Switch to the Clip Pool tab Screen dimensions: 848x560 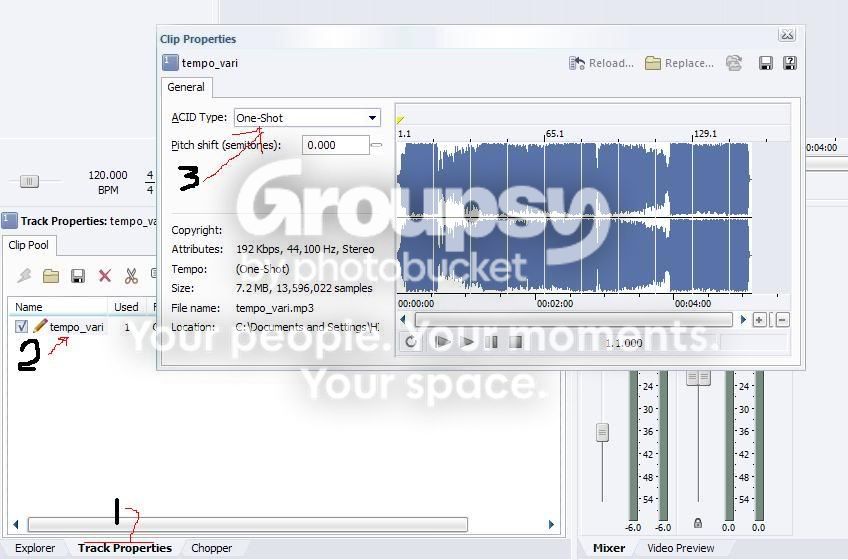pos(29,245)
